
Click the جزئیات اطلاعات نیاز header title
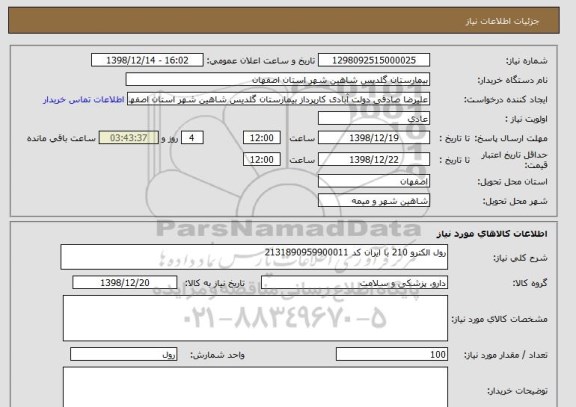(x=502, y=21)
